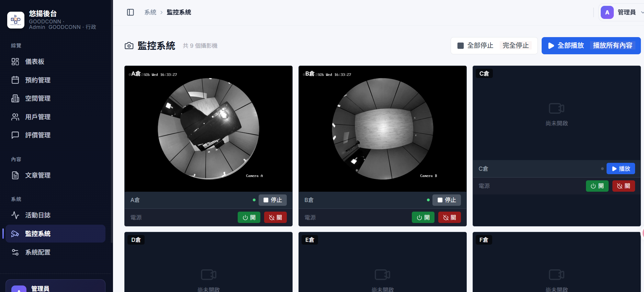Image resolution: width=644 pixels, height=292 pixels.
Task: Turn off power for B倉
Action: (x=450, y=217)
